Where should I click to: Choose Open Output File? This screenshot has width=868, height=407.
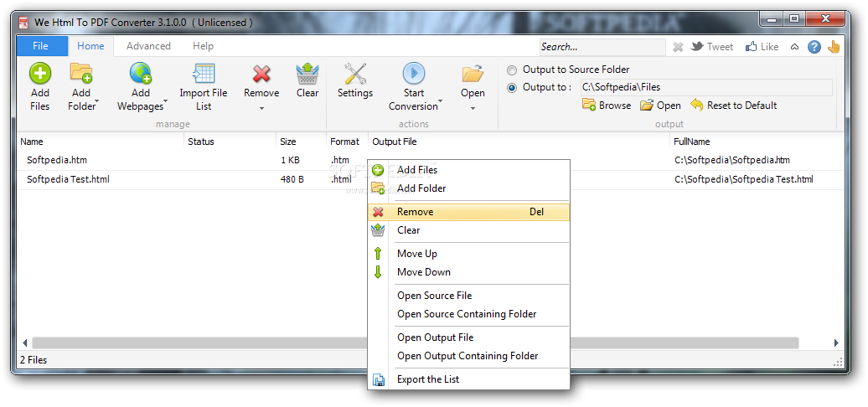[468, 337]
